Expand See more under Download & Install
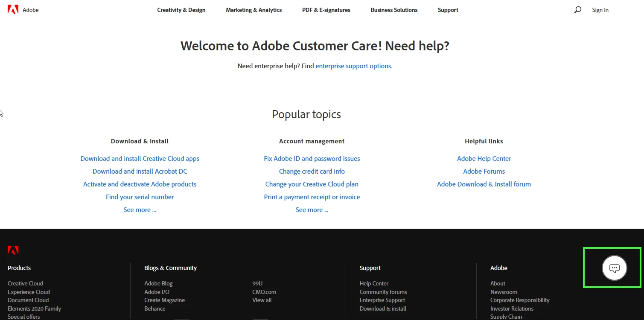The image size is (644, 320). click(x=140, y=209)
